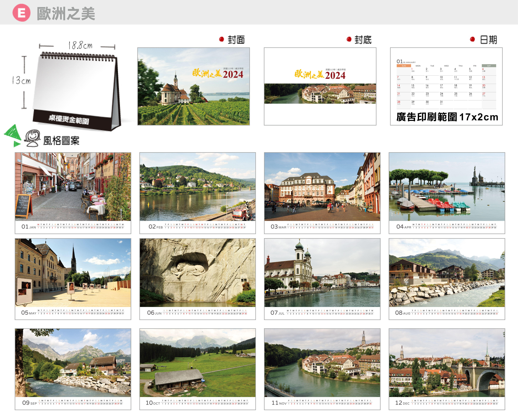Image resolution: width=518 pixels, height=420 pixels.
Task: Click the pink circled E badge
Action: point(21,13)
